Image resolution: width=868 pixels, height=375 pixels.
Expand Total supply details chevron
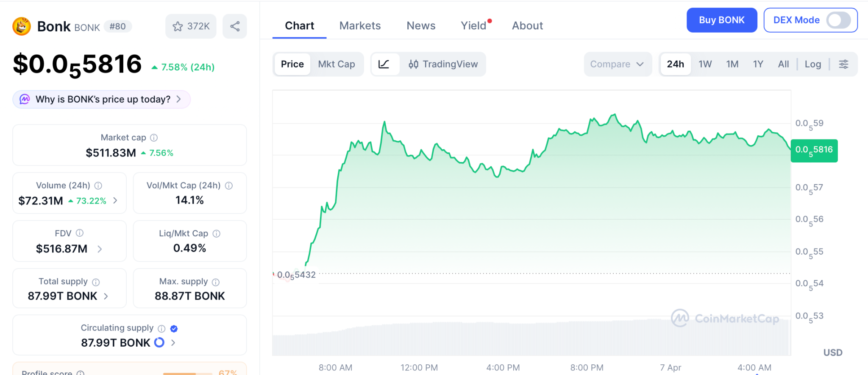tap(106, 296)
